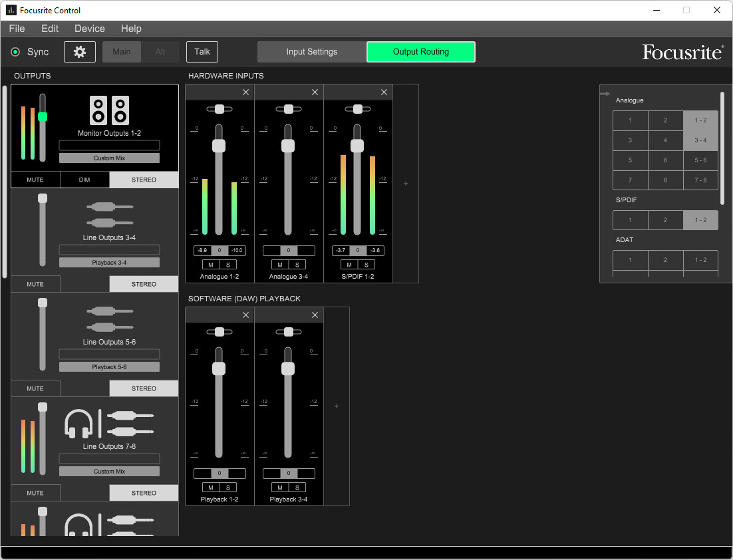Click the Line Outputs 7-8 headphone icon
The width and height of the screenshot is (733, 560).
pos(78,424)
